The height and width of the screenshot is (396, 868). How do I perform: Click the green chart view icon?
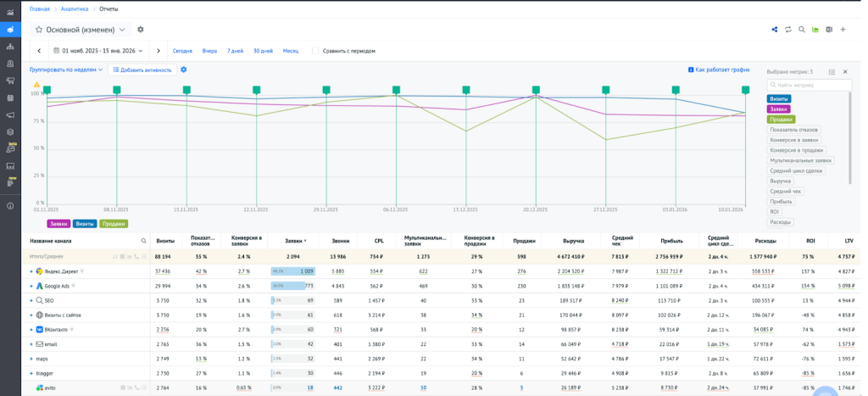pos(815,30)
